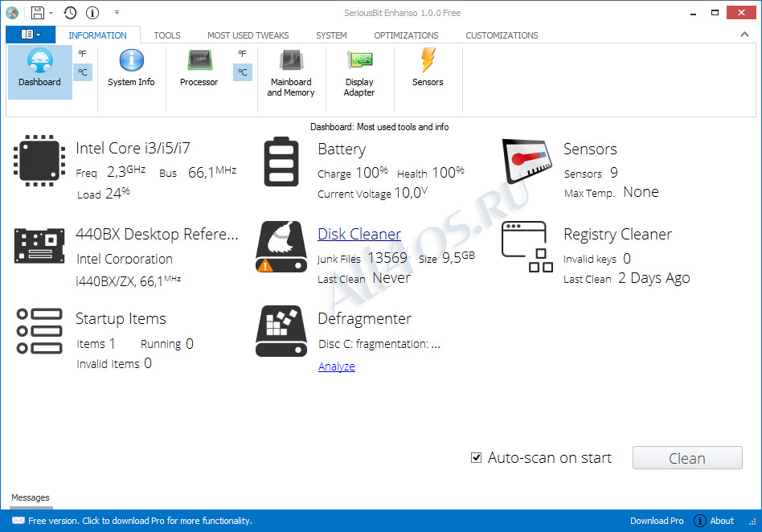This screenshot has width=762, height=532.
Task: Collapse the ribbon with the chevron
Action: (744, 35)
